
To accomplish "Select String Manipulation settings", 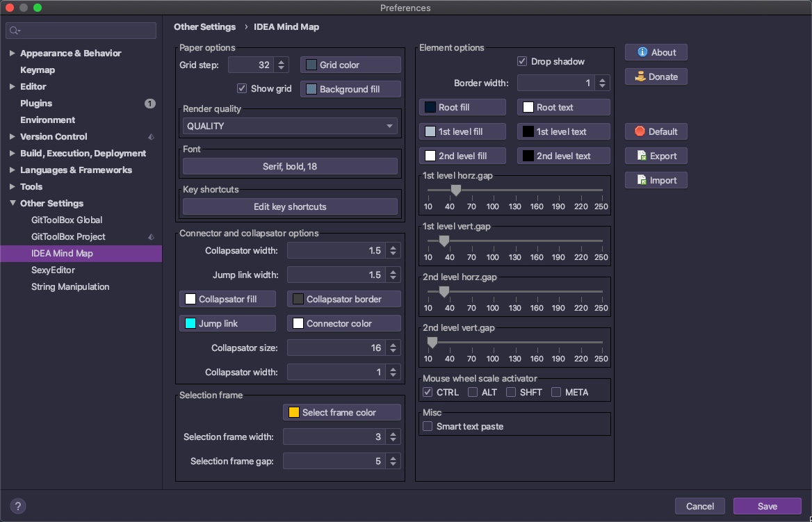I will pos(70,287).
